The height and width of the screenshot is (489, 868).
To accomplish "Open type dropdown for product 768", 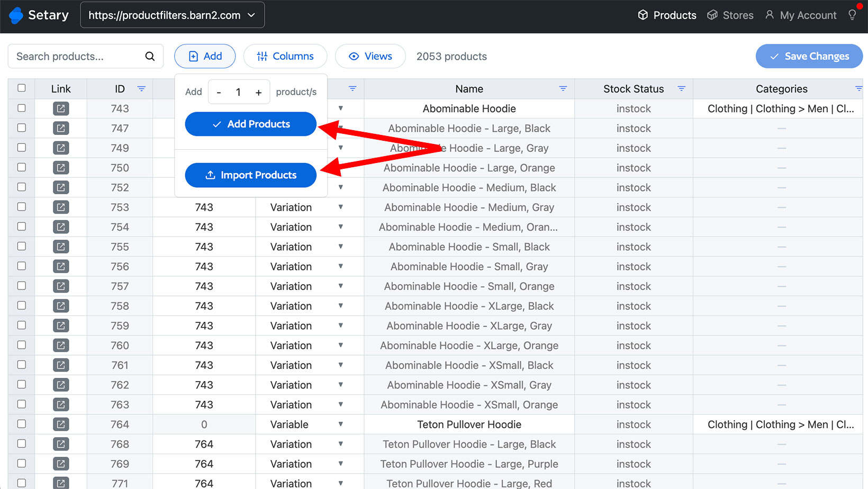I will point(341,444).
